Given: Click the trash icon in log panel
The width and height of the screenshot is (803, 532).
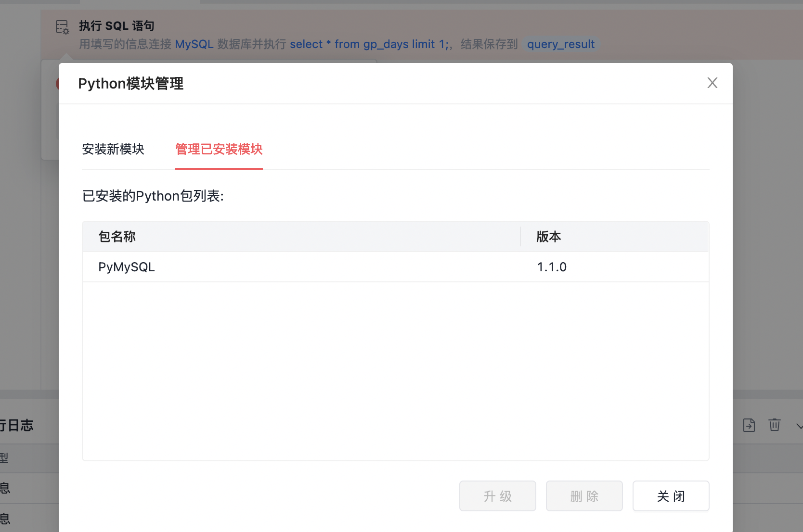Looking at the screenshot, I should [775, 425].
